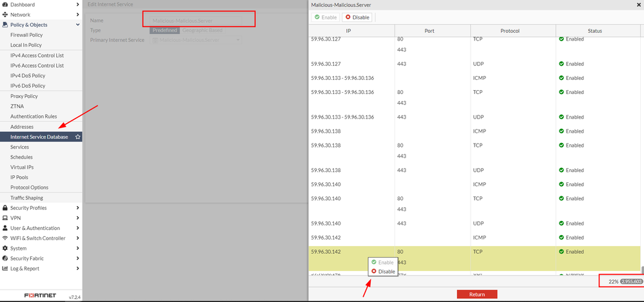Choose Enable in the context menu
644x302 pixels.
[x=382, y=262]
